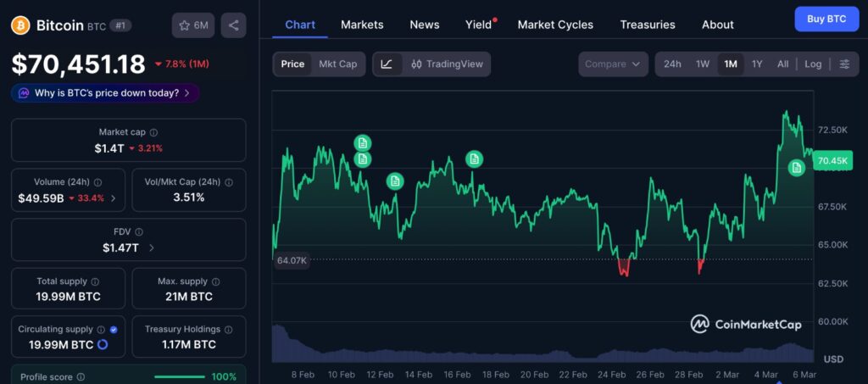Open the share icon button
The image size is (868, 384).
[x=234, y=25]
